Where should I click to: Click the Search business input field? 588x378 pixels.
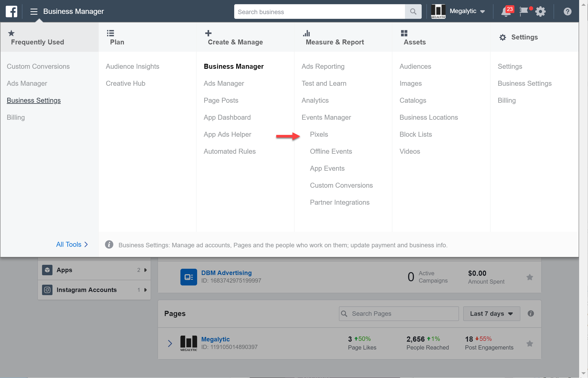coord(319,12)
